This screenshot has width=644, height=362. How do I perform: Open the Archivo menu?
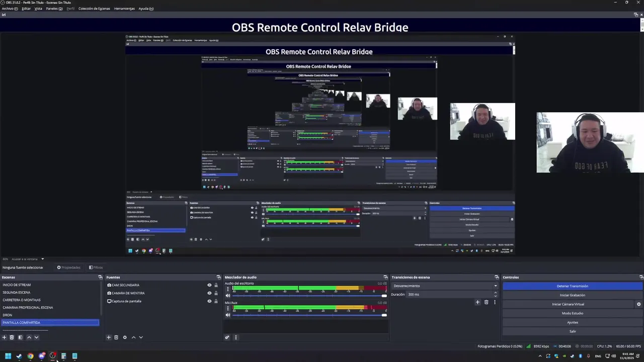10,9
